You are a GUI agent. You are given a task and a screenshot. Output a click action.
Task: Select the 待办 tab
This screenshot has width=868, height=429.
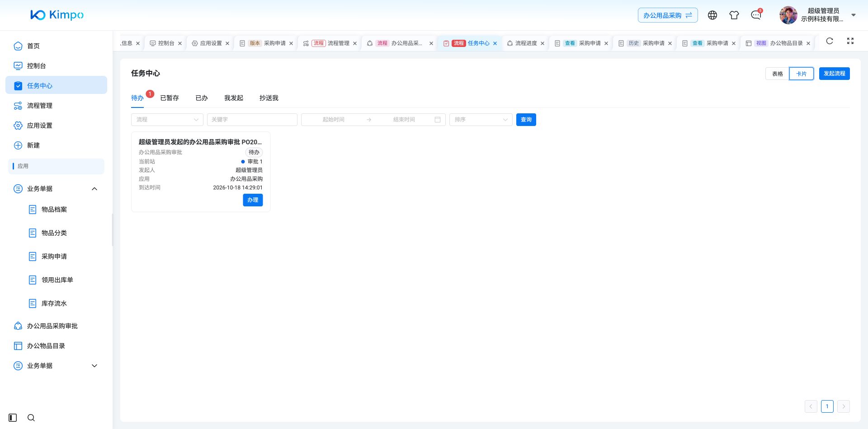pos(137,98)
